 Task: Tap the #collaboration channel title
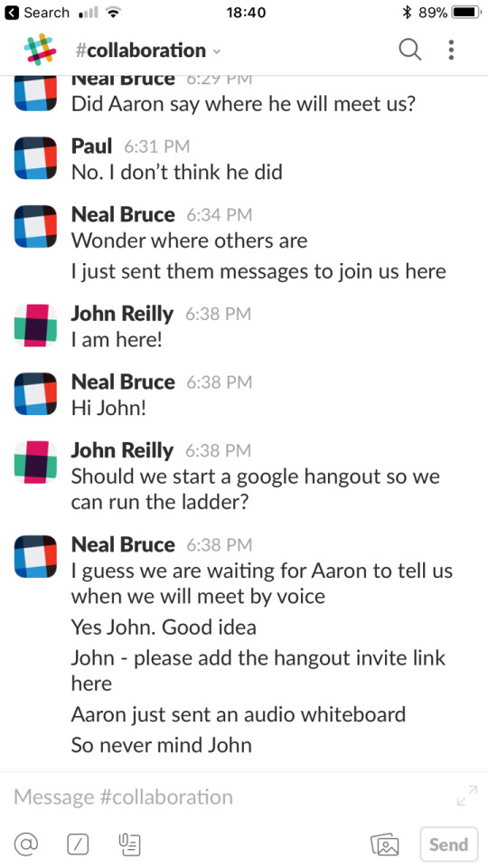[141, 51]
